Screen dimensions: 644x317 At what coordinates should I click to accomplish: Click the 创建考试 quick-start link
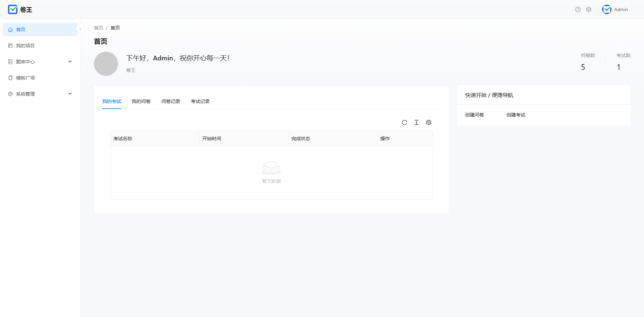tap(516, 115)
